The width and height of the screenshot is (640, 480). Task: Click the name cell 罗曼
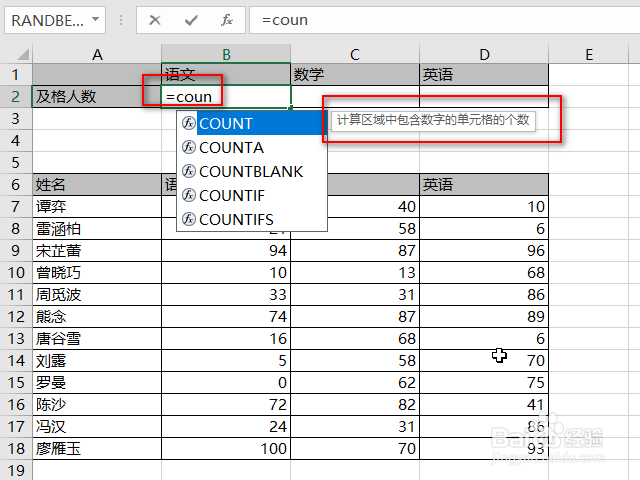(x=97, y=383)
